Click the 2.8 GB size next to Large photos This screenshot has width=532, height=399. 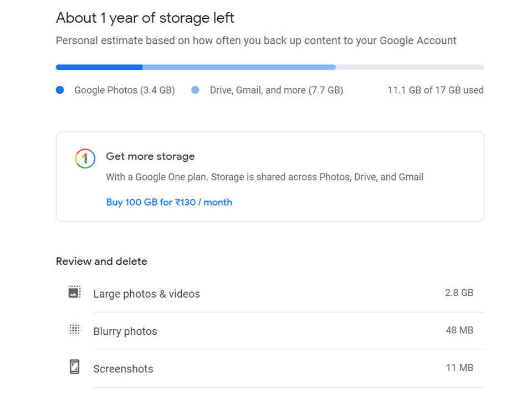459,293
